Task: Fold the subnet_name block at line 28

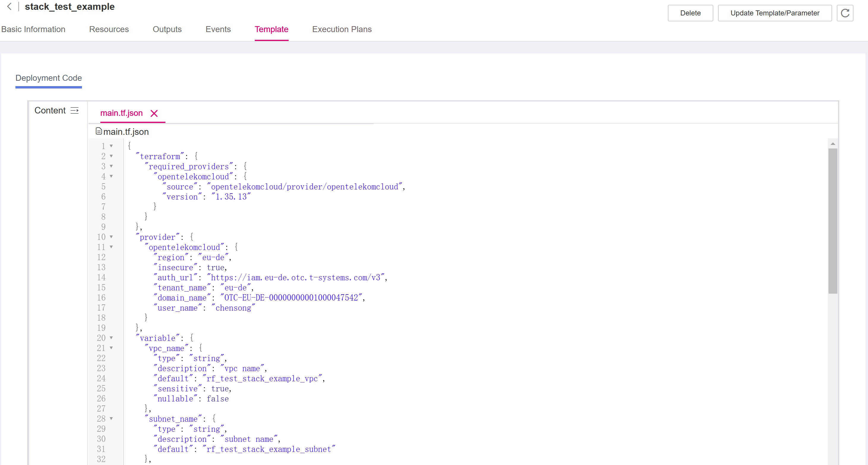Action: (x=111, y=418)
